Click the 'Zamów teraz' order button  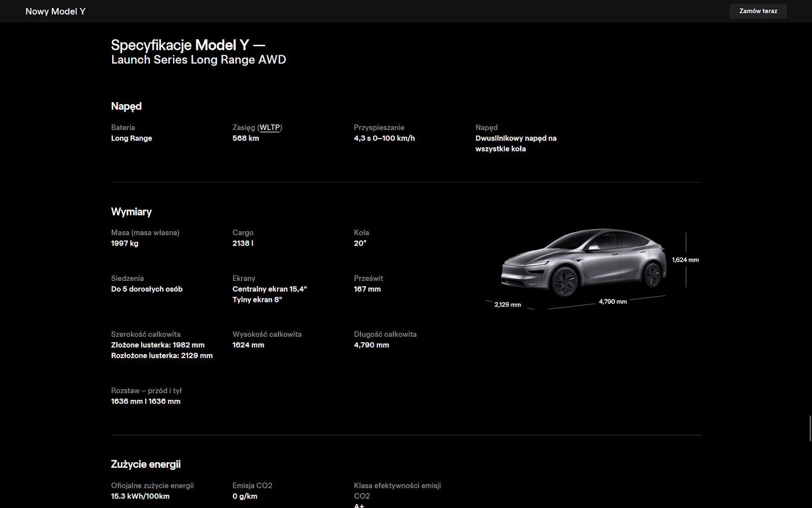(x=758, y=11)
